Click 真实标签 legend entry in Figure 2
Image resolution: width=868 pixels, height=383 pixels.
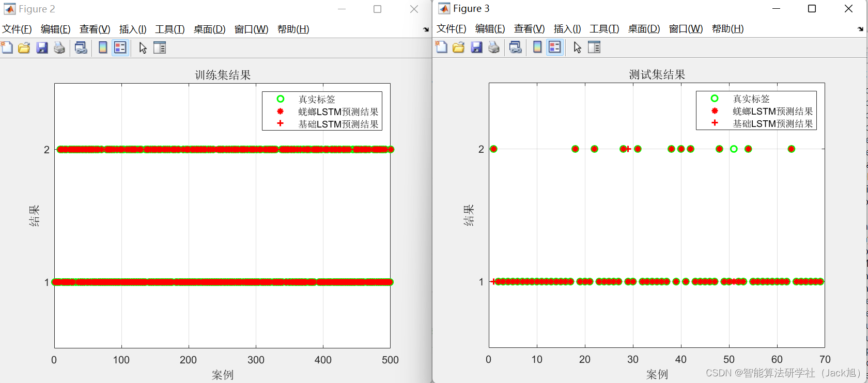click(x=317, y=99)
